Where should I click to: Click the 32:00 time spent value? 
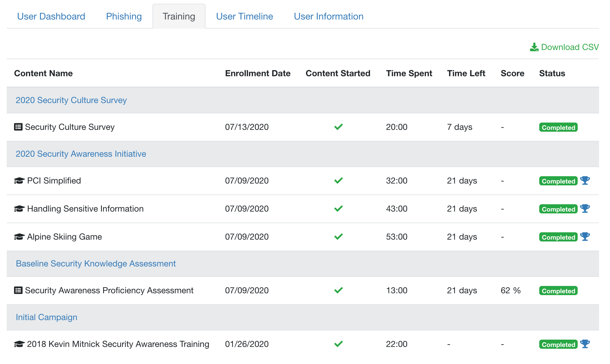(397, 181)
